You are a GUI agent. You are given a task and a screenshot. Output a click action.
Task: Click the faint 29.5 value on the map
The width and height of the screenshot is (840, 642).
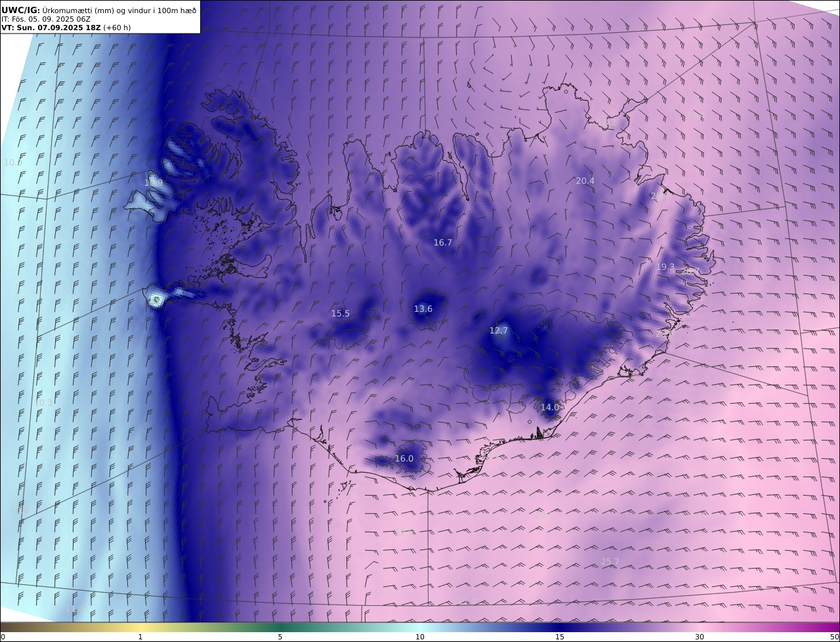[545, 516]
